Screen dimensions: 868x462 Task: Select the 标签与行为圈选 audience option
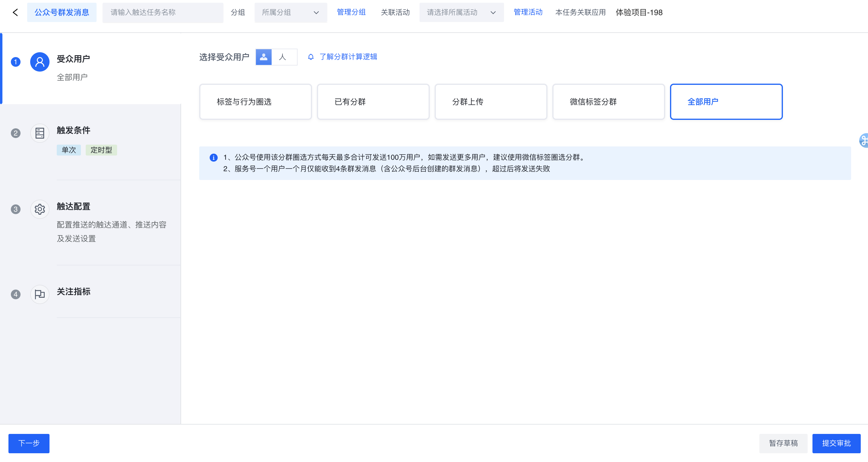click(x=255, y=101)
